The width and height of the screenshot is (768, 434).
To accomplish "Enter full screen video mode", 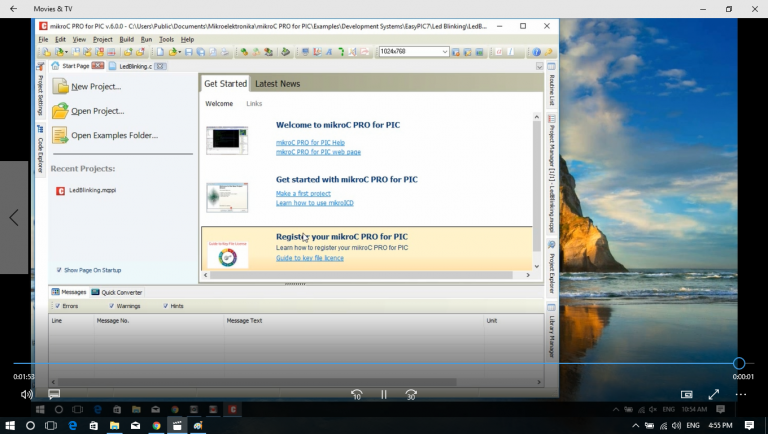I will 714,394.
